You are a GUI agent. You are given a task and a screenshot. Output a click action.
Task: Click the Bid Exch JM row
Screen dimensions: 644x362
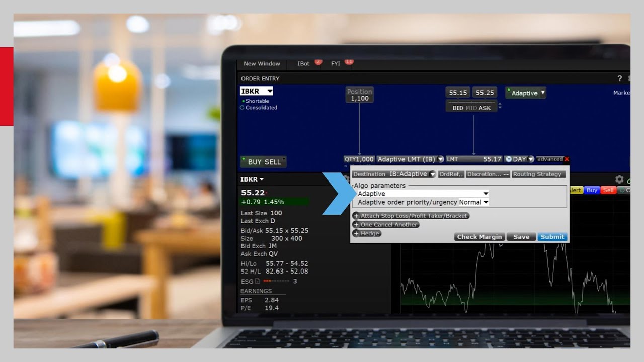[x=259, y=246]
